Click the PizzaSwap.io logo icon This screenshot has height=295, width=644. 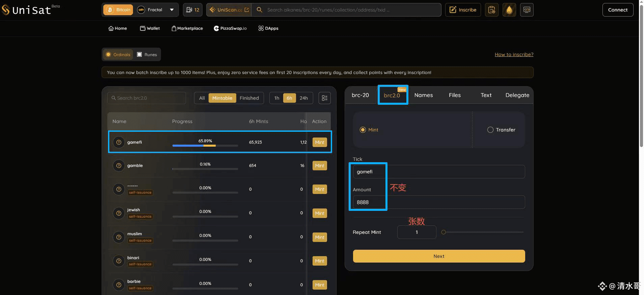click(216, 28)
